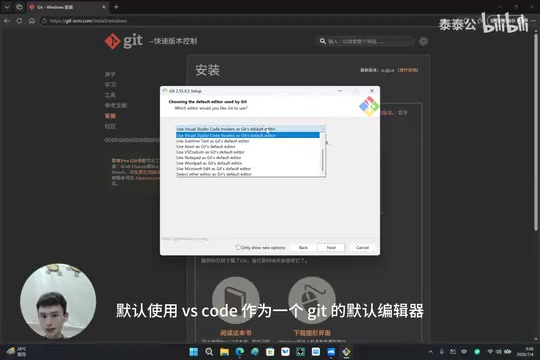Open the tab list chevron in browser
Image resolution: width=540 pixels, height=360 pixels.
tap(7, 7)
